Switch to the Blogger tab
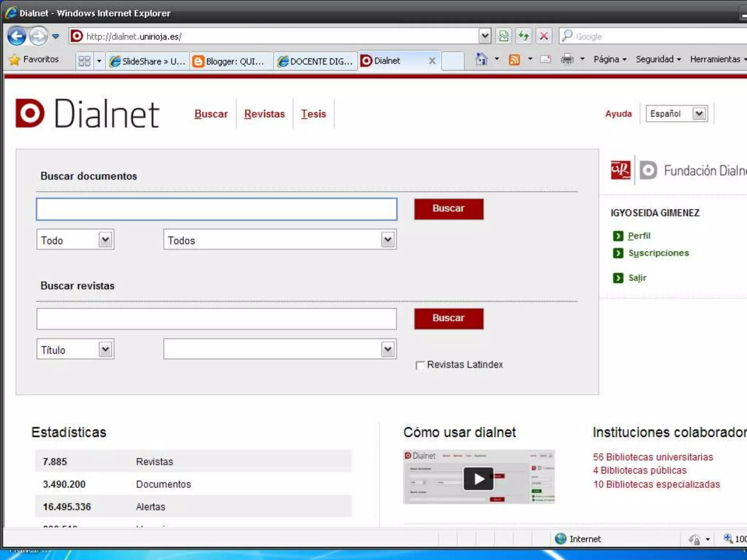Viewport: 747px width, 560px height. click(231, 61)
